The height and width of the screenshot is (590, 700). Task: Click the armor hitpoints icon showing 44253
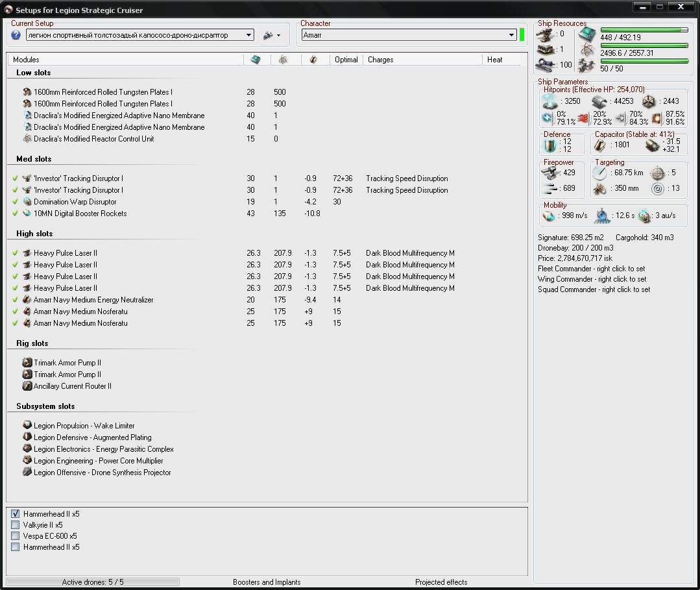[x=599, y=102]
